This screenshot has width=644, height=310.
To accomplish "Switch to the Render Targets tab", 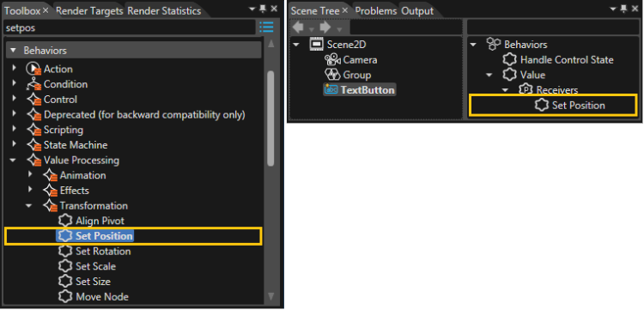I will click(x=89, y=11).
